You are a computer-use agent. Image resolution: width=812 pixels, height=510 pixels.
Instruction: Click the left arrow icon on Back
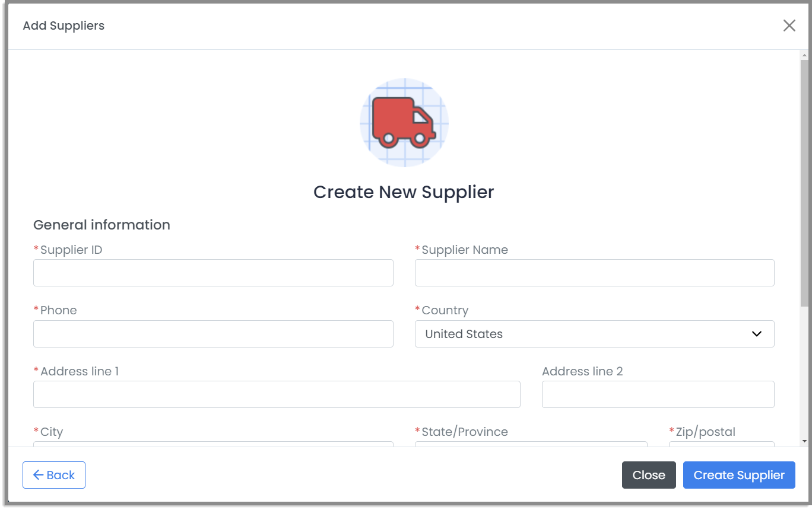coord(39,475)
